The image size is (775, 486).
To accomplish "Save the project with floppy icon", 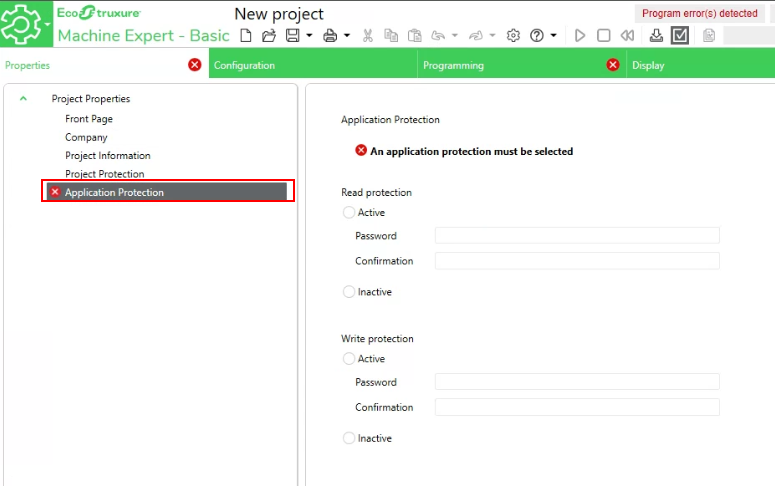I will pos(293,36).
